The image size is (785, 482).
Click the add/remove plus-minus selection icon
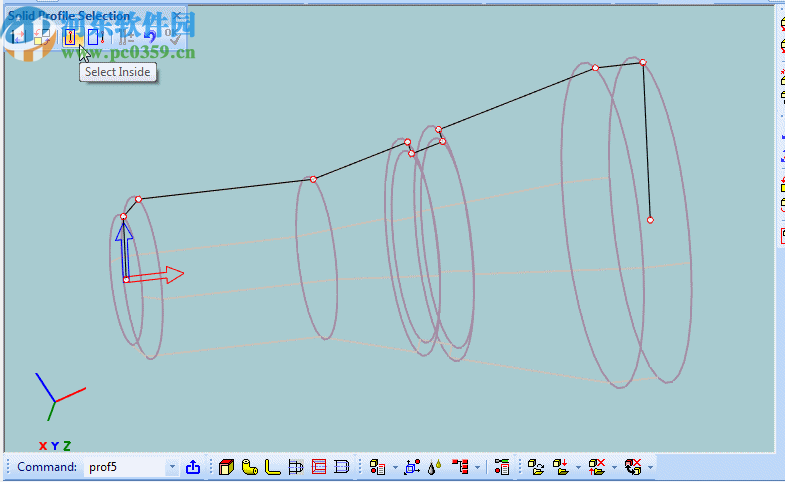(126, 37)
